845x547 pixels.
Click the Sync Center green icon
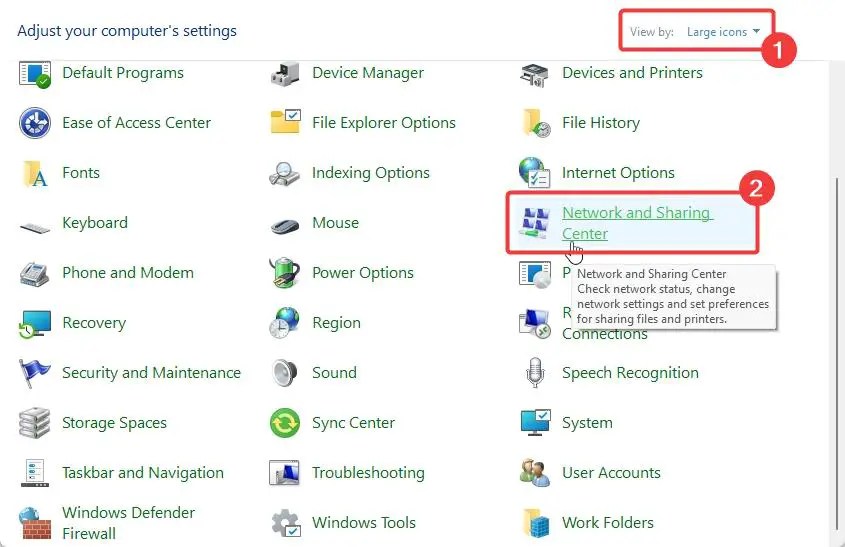(284, 423)
